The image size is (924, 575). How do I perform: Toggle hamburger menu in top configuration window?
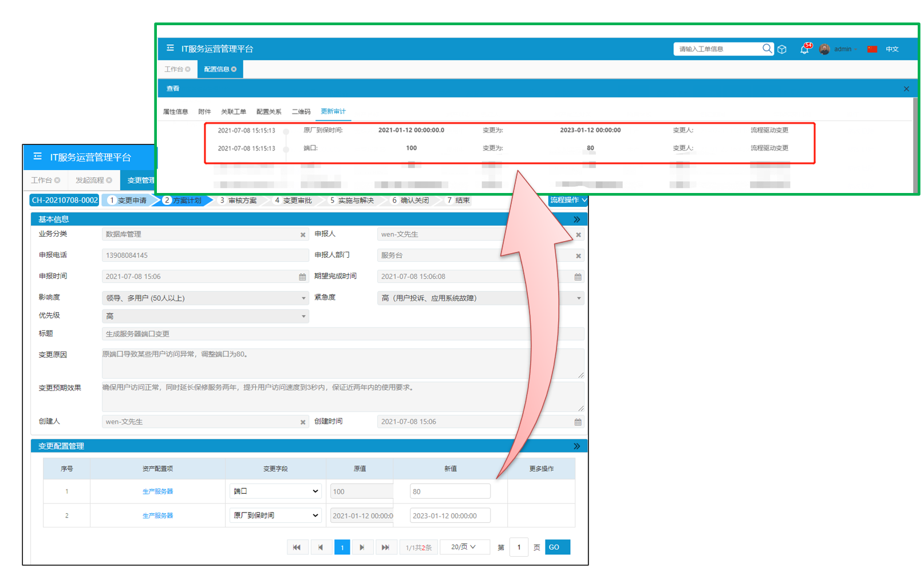click(x=170, y=49)
